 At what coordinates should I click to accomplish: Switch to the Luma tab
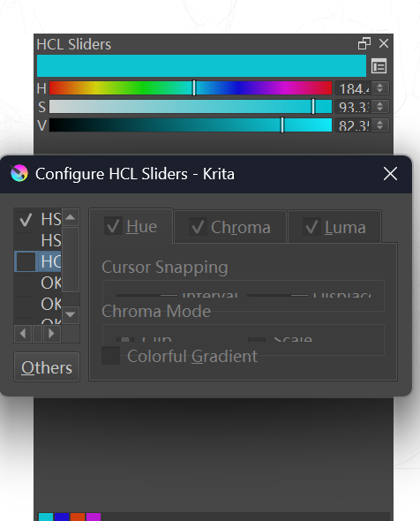point(334,227)
